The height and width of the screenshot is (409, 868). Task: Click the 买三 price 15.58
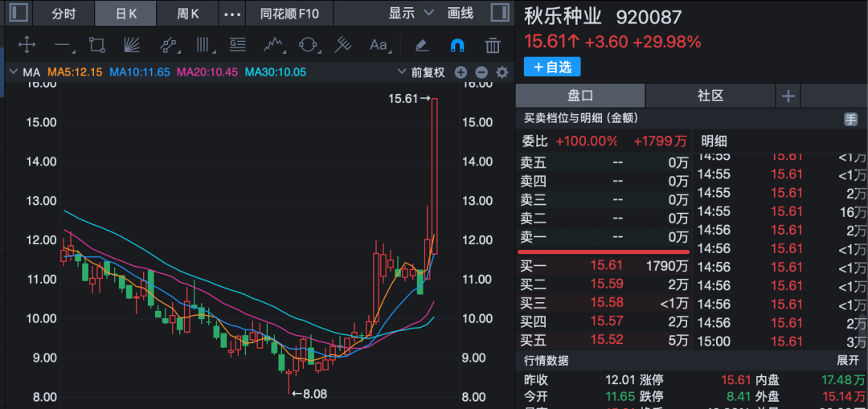click(606, 303)
